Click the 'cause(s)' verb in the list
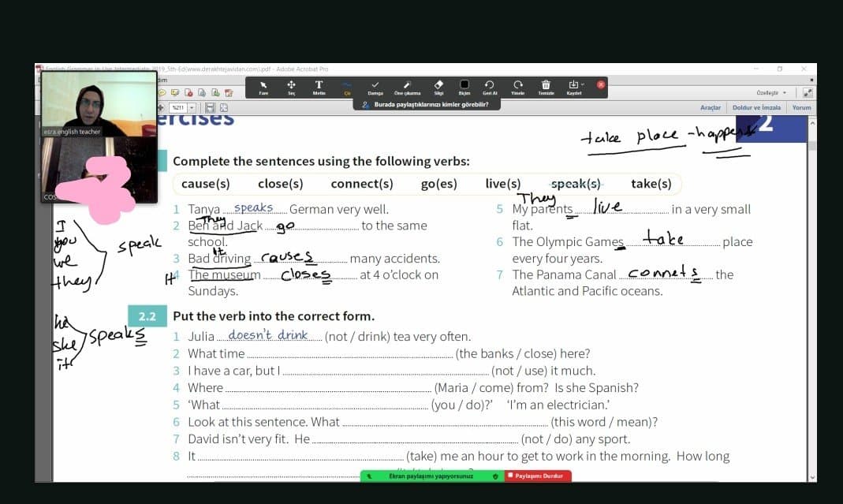The image size is (843, 504). (205, 184)
